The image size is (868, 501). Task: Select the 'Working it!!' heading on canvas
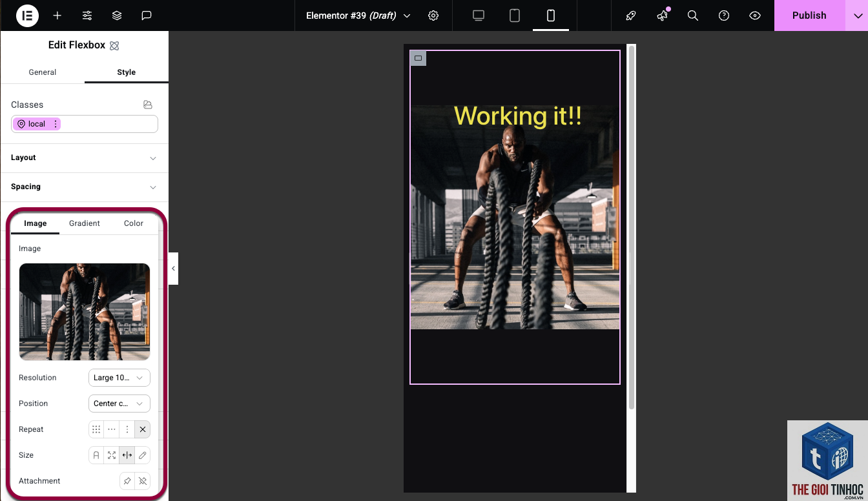pos(517,116)
